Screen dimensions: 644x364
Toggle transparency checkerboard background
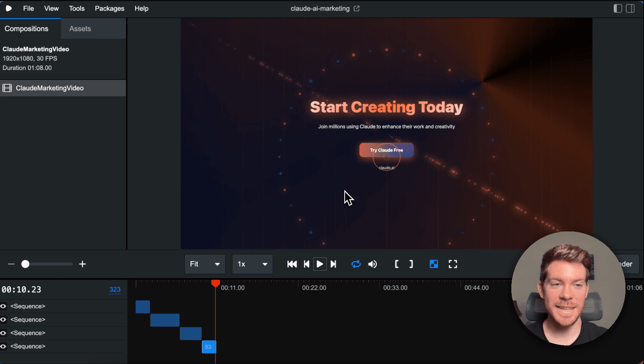pos(434,264)
